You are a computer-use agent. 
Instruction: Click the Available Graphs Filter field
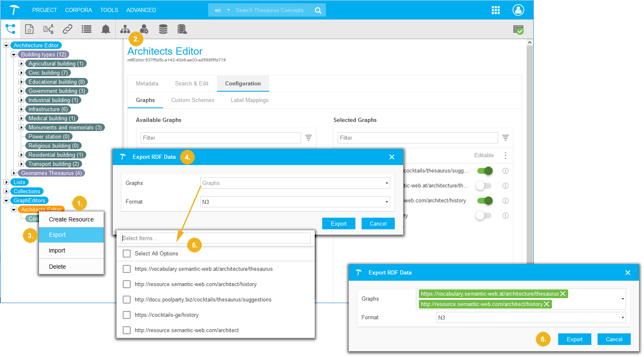221,138
